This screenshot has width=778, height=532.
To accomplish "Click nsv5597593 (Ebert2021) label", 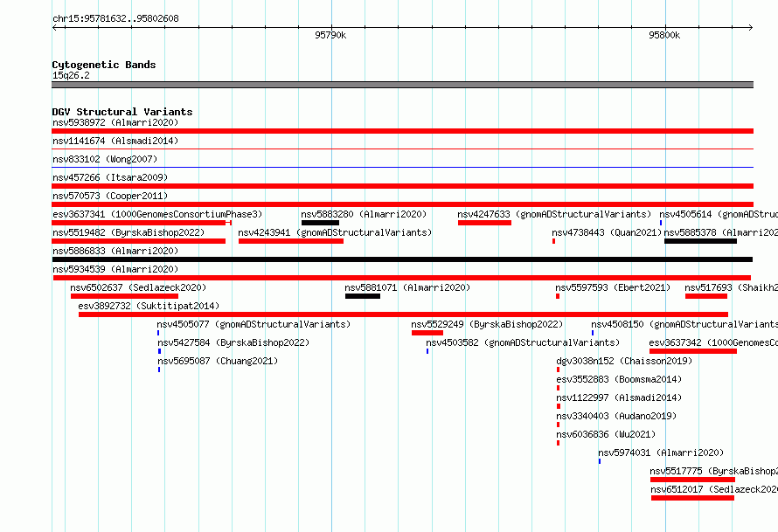I will click(613, 287).
